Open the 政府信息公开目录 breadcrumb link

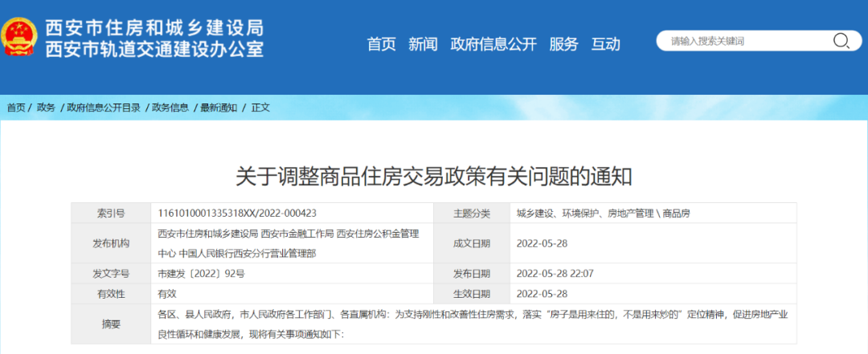point(103,108)
